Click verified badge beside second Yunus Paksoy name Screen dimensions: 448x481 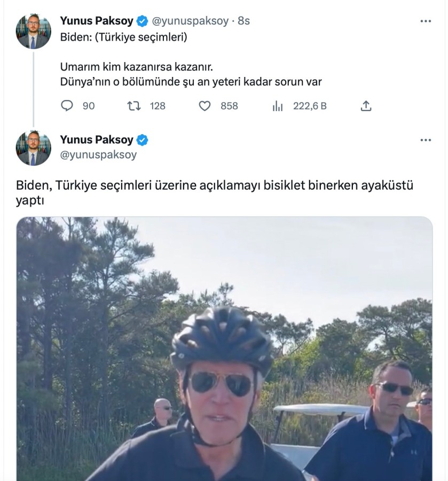pos(143,140)
